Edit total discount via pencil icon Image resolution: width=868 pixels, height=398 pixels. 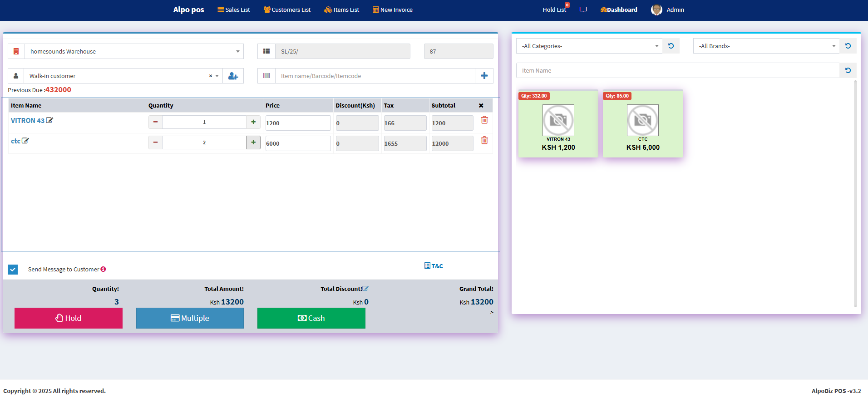365,289
